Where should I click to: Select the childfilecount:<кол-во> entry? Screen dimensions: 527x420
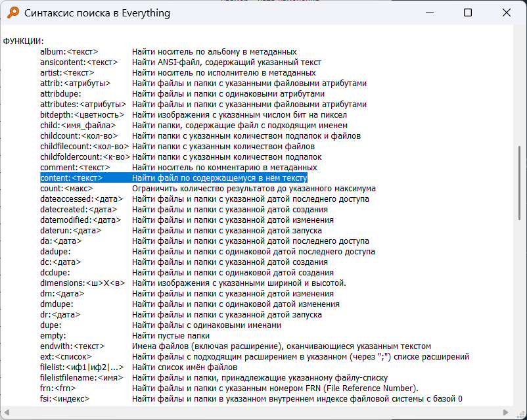click(84, 147)
